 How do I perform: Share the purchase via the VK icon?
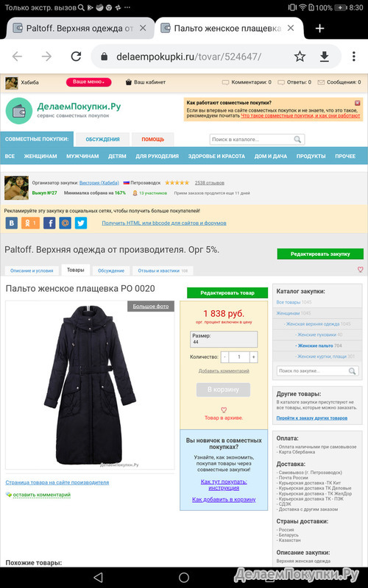tap(11, 223)
